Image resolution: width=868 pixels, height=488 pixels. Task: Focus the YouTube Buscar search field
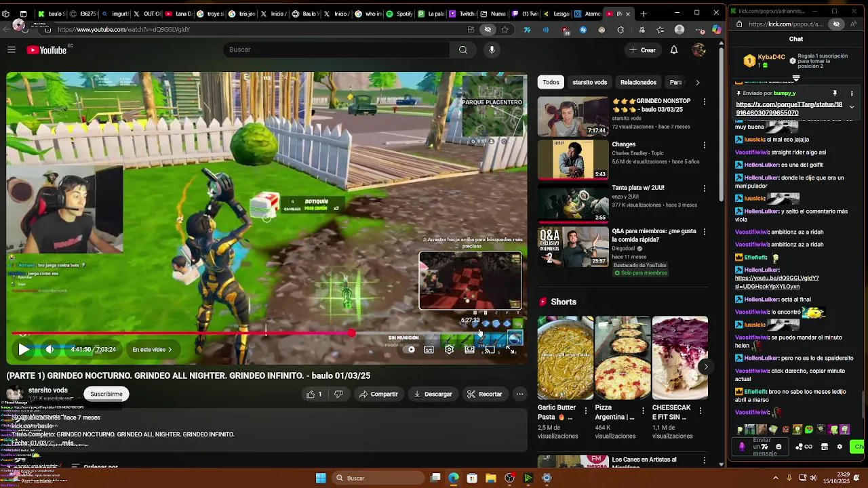click(x=336, y=49)
